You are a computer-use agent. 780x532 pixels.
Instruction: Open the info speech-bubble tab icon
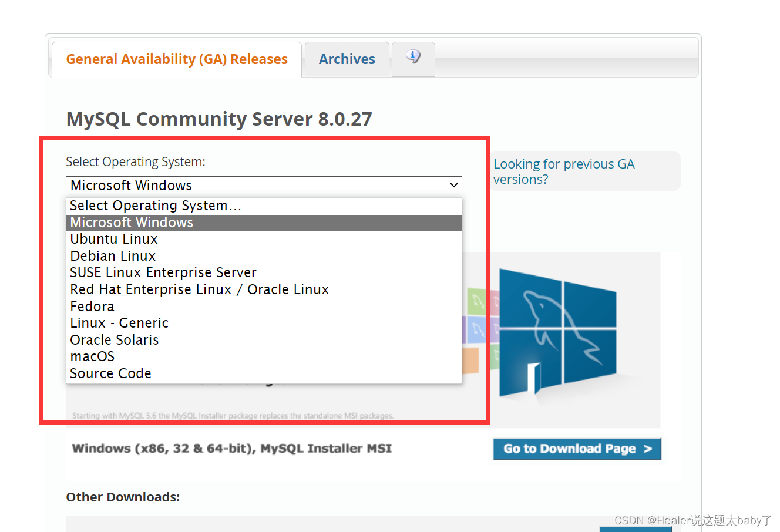pos(413,57)
